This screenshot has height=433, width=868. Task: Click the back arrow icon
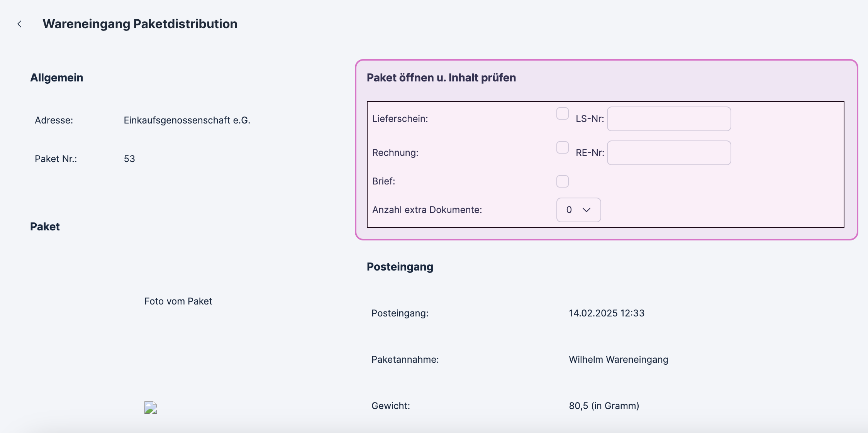coord(19,24)
